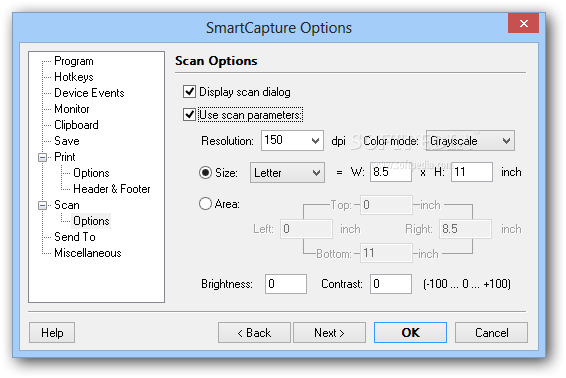The width and height of the screenshot is (566, 378).
Task: Select the Area radio button
Action: [205, 204]
